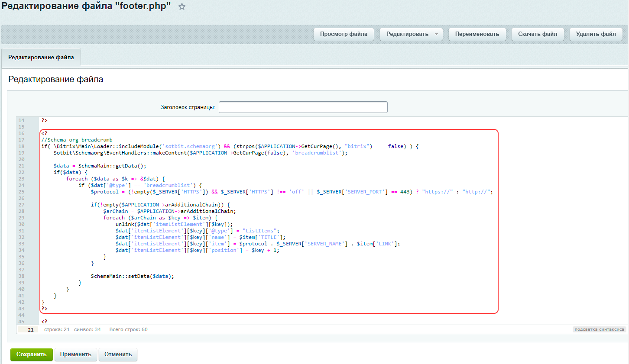Click the Редактировать button
Image resolution: width=629 pixels, height=364 pixels.
coord(407,34)
